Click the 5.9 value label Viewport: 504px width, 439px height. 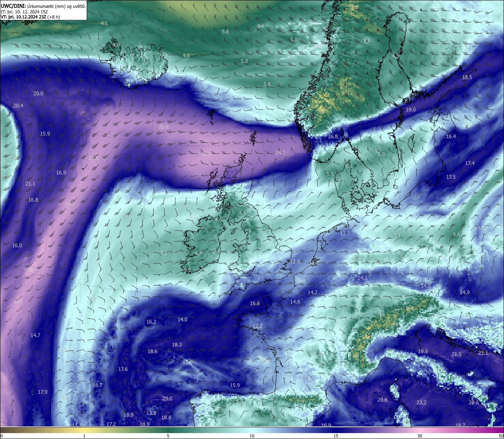tap(381, 154)
